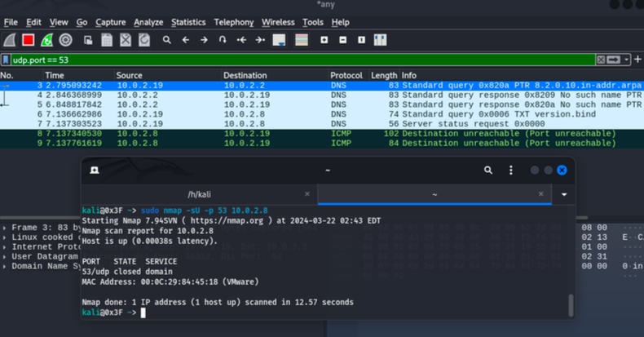This screenshot has height=337, width=644.
Task: Expand the Domain Name System row
Action: (5, 266)
